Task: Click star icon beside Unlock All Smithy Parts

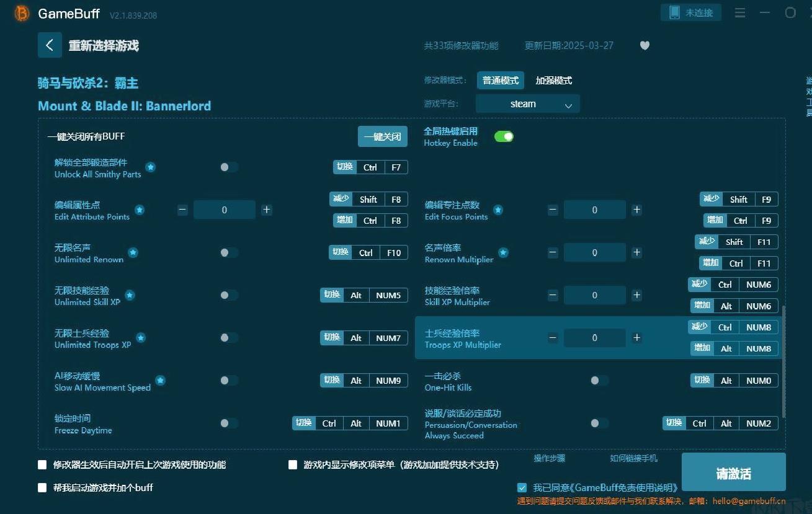Action: 150,167
